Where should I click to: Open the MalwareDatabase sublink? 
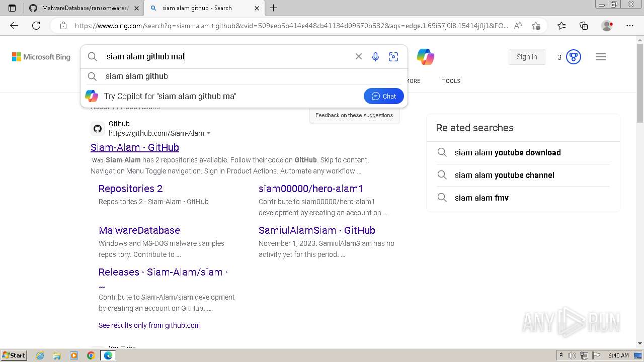[x=139, y=230]
